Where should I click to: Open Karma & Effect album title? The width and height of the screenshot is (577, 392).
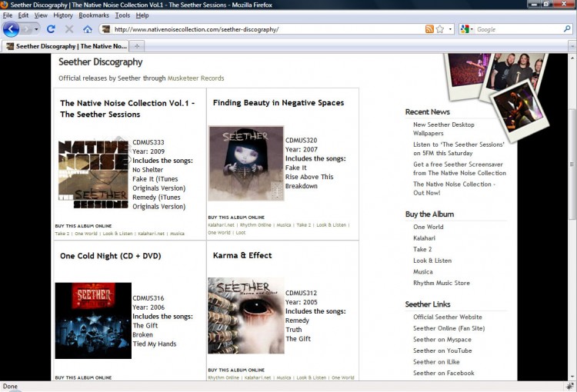(242, 255)
